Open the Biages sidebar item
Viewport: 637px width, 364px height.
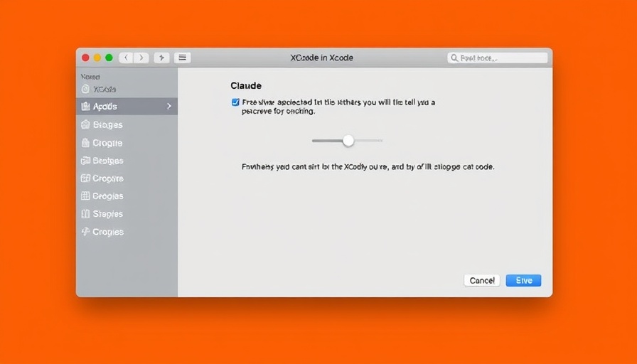click(x=127, y=124)
